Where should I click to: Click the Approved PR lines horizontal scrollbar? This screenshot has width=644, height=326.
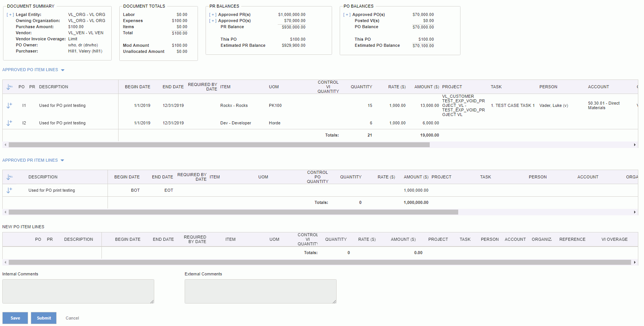233,212
